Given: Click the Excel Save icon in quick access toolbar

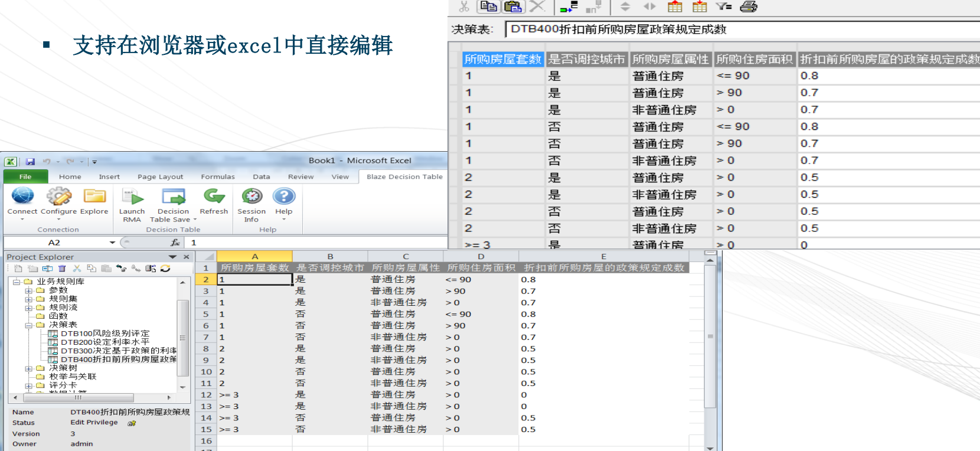Looking at the screenshot, I should (30, 161).
